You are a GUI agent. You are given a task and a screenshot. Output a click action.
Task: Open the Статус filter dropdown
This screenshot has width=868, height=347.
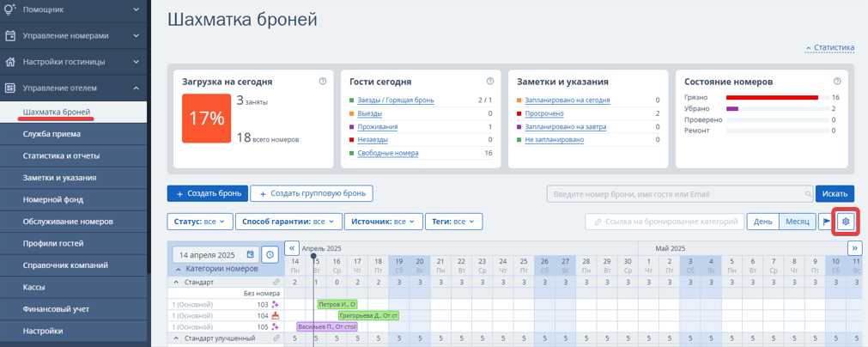[199, 222]
